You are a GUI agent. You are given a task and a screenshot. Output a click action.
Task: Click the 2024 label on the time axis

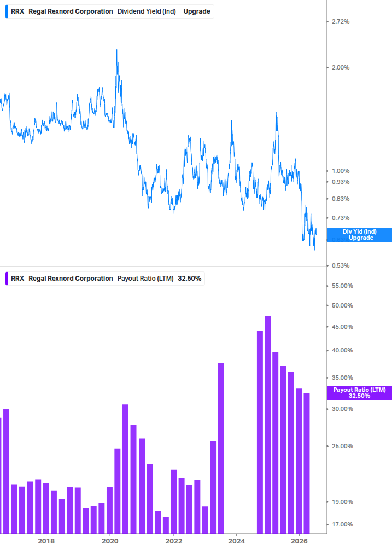point(237,541)
